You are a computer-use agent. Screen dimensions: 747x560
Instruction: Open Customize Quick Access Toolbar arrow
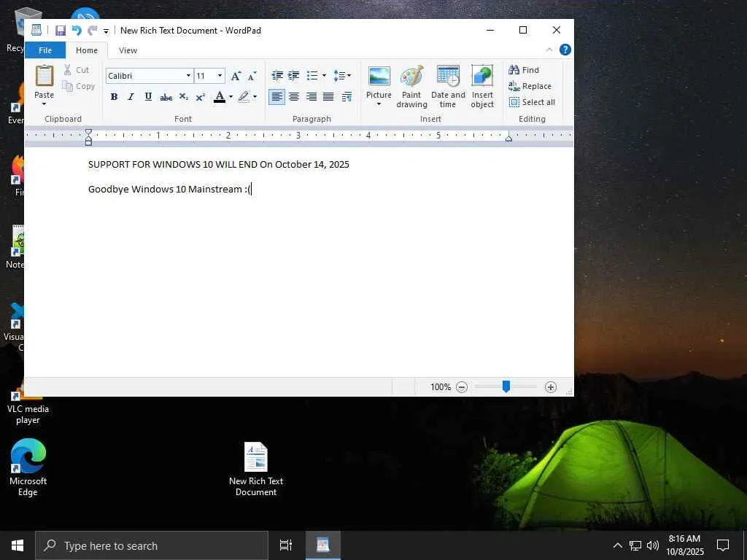click(x=106, y=31)
